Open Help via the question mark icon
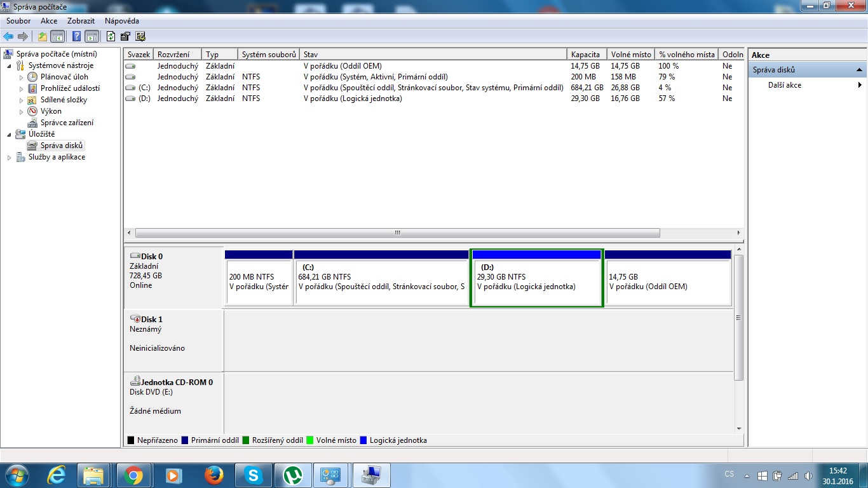 (77, 36)
